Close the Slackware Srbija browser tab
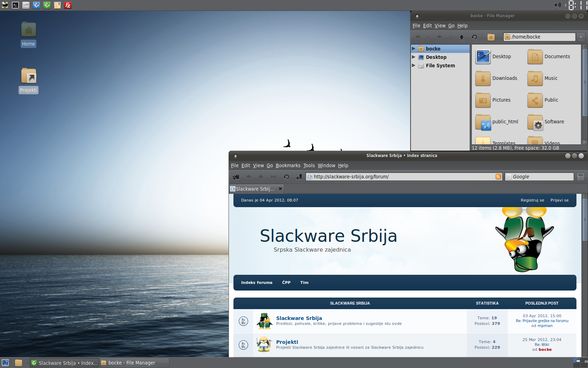Viewport: 588px width, 368px height. (x=280, y=189)
